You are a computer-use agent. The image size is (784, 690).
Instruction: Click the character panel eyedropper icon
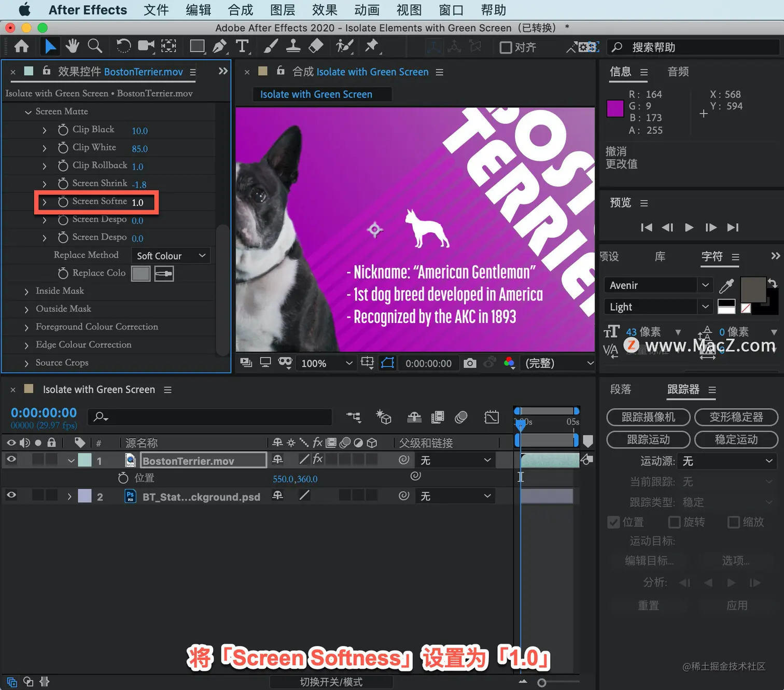click(726, 285)
